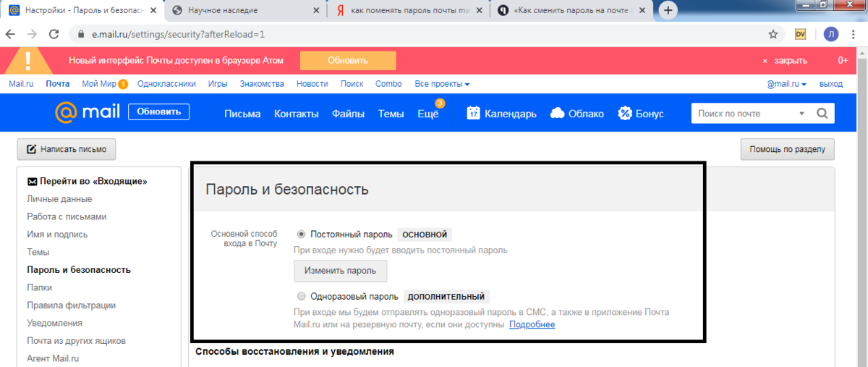This screenshot has width=868, height=367.
Task: Open Темы section in settings sidebar
Action: click(38, 252)
